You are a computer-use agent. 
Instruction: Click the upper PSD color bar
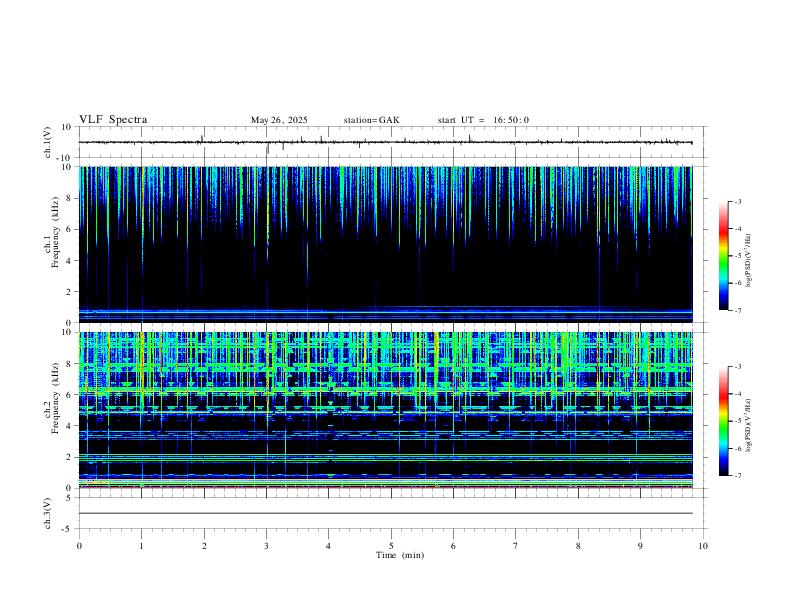click(x=723, y=256)
